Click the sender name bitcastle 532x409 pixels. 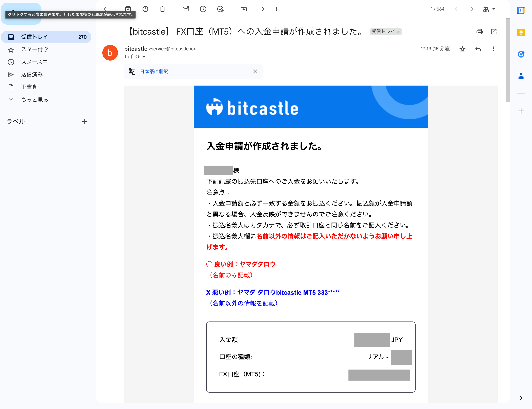point(136,49)
